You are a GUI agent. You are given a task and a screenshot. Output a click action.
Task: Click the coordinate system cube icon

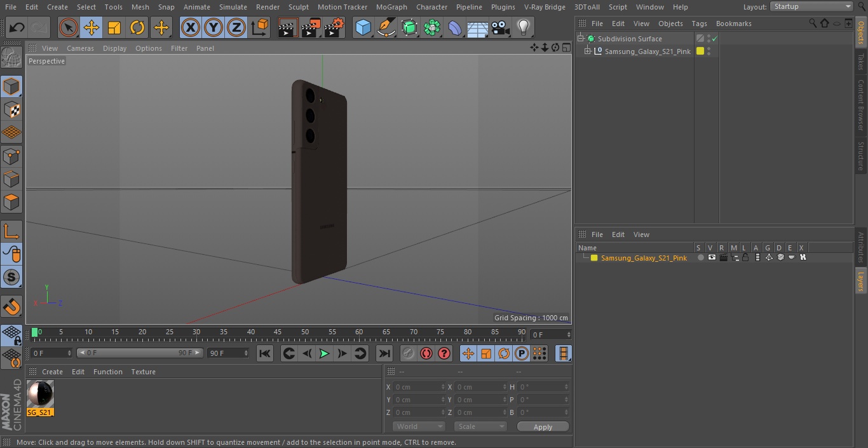[x=260, y=28]
